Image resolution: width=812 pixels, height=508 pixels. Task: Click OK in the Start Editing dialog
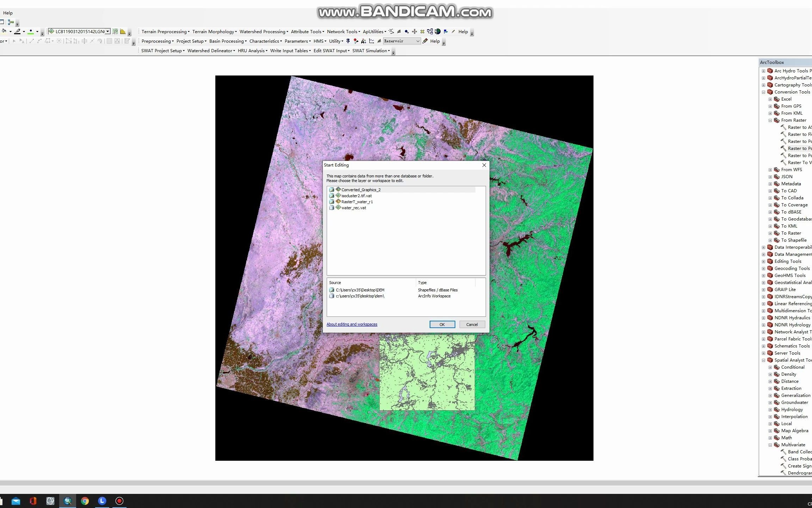coord(442,324)
